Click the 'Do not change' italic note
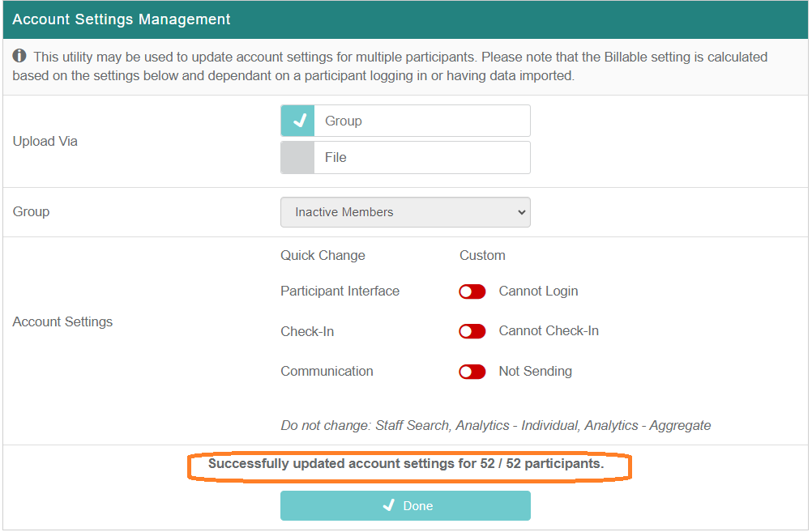The width and height of the screenshot is (812, 532). pyautogui.click(x=495, y=425)
